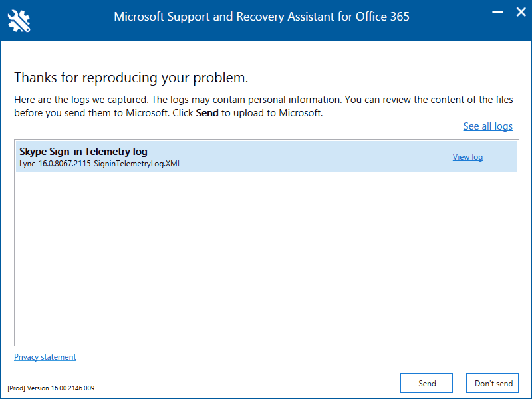Click the window title text in title bar
Screen dimensions: 532x399
pyautogui.click(x=261, y=17)
